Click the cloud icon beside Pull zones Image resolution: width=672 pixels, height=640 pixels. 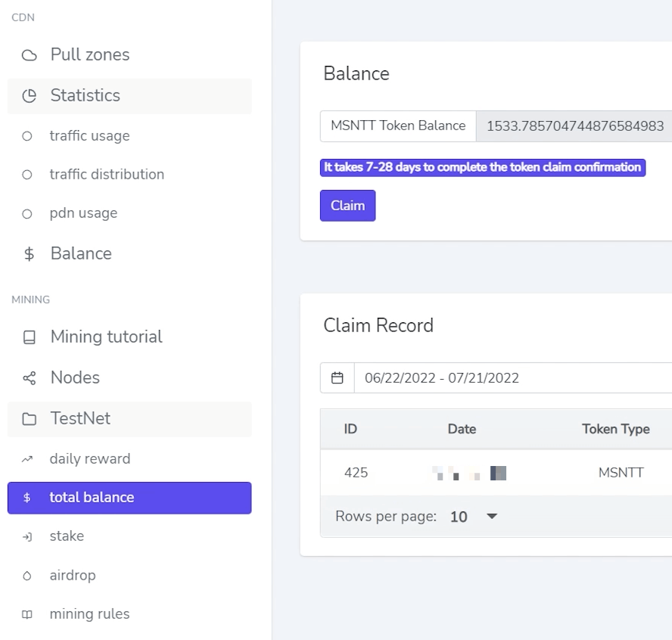(30, 55)
